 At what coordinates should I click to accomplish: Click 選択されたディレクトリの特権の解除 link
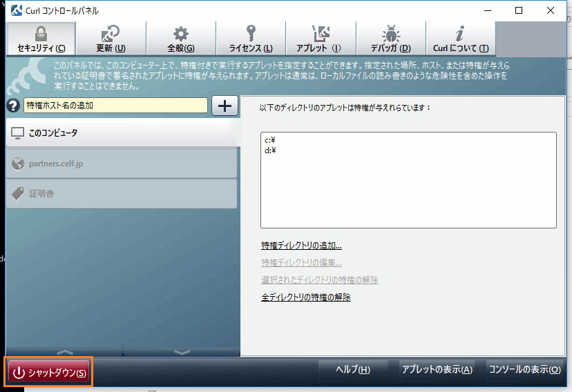tap(320, 280)
